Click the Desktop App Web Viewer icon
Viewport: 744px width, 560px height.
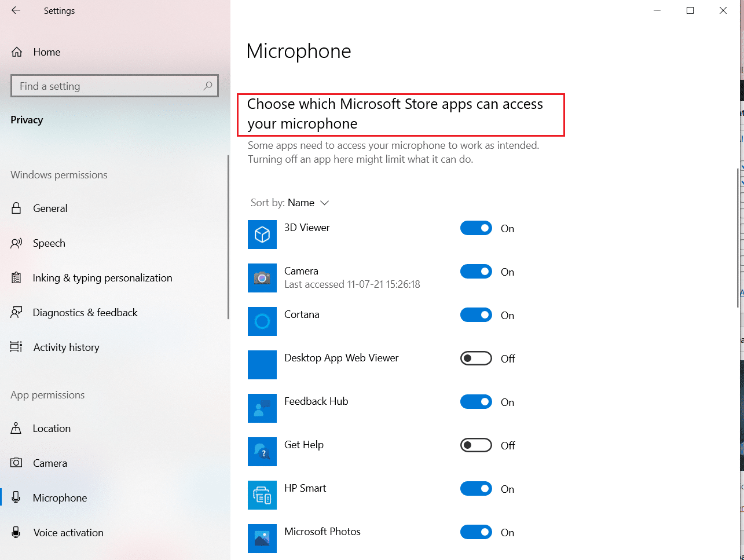(x=262, y=365)
